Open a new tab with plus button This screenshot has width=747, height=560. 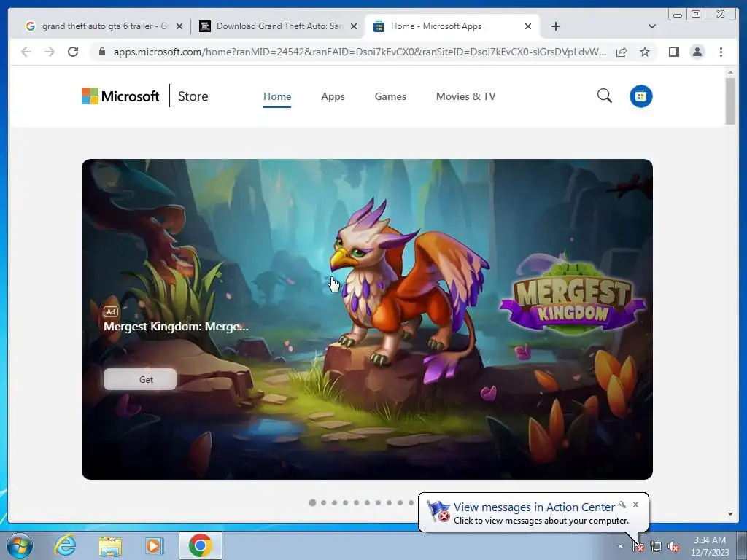pyautogui.click(x=555, y=26)
